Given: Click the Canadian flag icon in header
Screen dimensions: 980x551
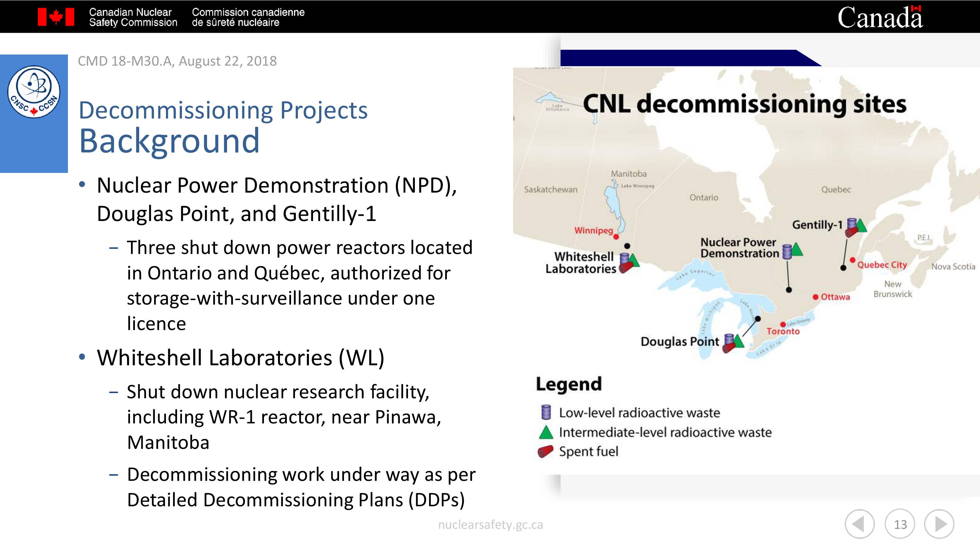Looking at the screenshot, I should pyautogui.click(x=56, y=17).
